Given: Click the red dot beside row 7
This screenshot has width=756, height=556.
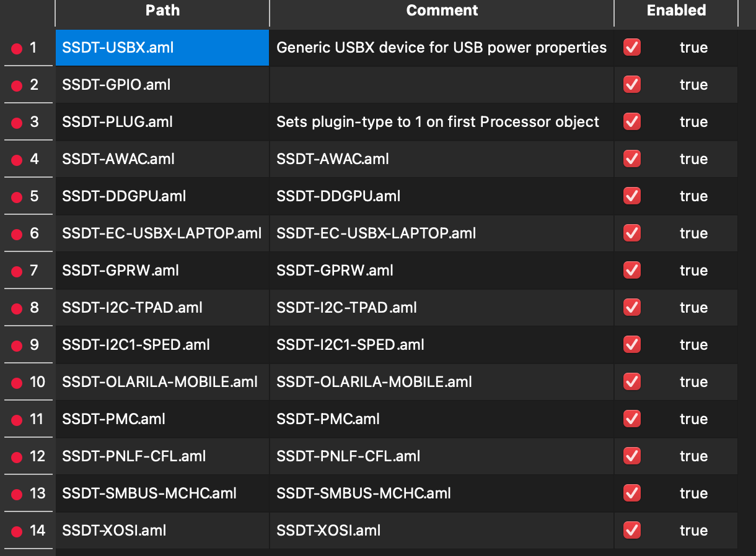Looking at the screenshot, I should pyautogui.click(x=17, y=271).
